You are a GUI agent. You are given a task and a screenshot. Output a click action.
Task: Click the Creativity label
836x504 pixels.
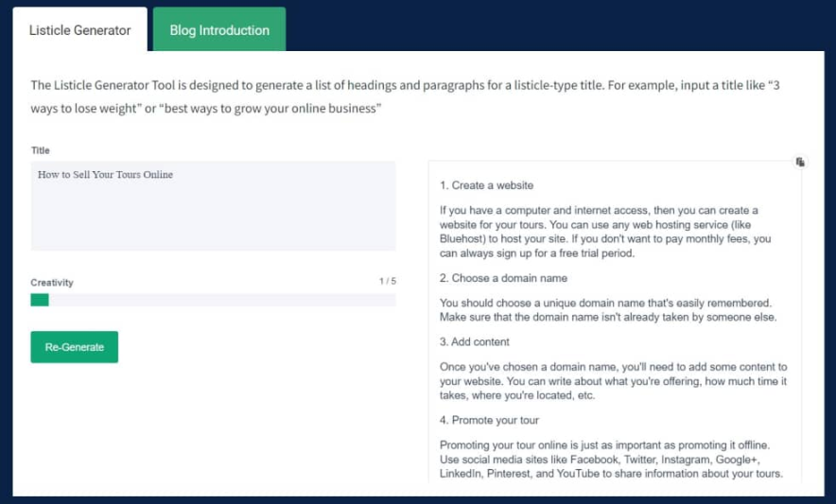click(52, 283)
